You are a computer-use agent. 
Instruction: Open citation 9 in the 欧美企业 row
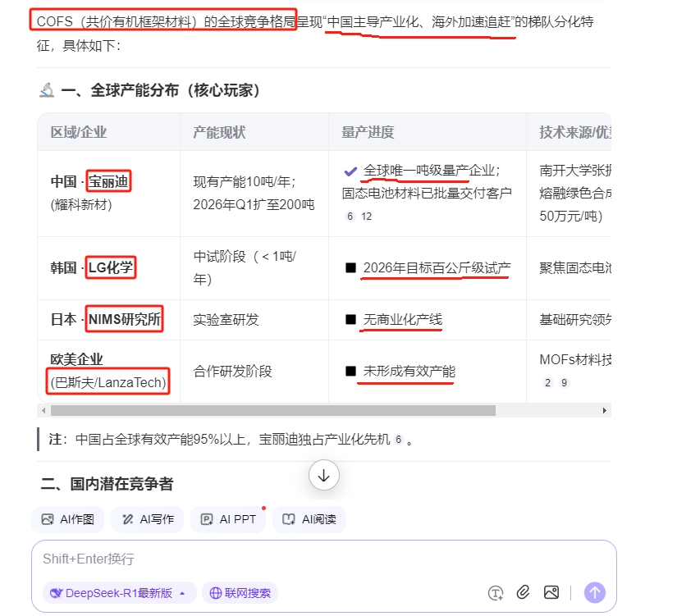(564, 383)
